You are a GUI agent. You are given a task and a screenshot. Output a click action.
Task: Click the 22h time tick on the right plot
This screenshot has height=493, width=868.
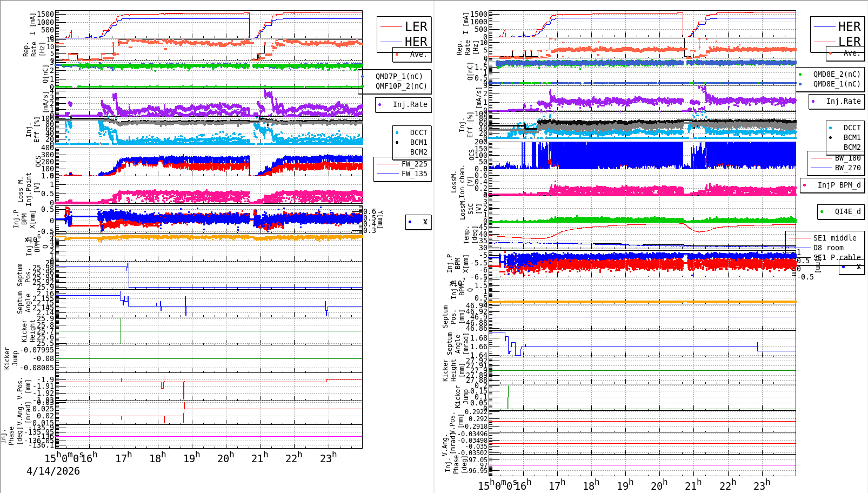pos(727,485)
